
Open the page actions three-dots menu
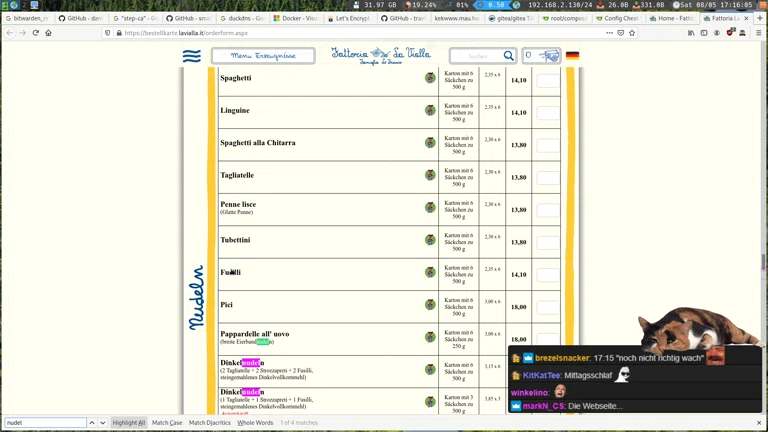click(x=609, y=33)
